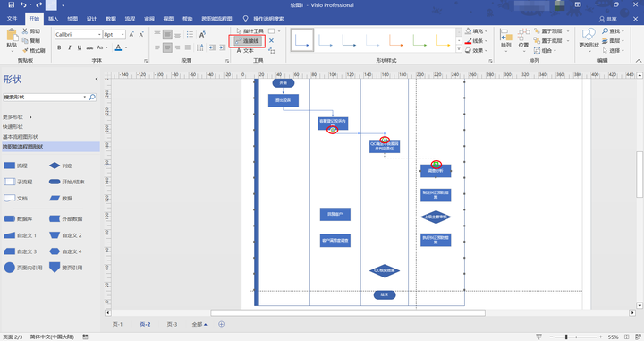Select the 连接线 connector tool

pos(247,40)
